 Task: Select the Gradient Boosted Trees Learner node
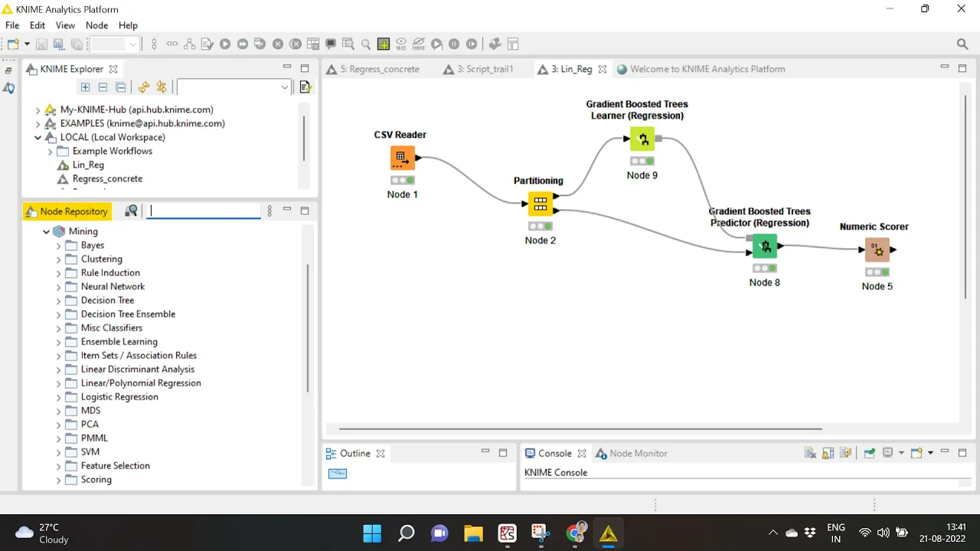[642, 139]
